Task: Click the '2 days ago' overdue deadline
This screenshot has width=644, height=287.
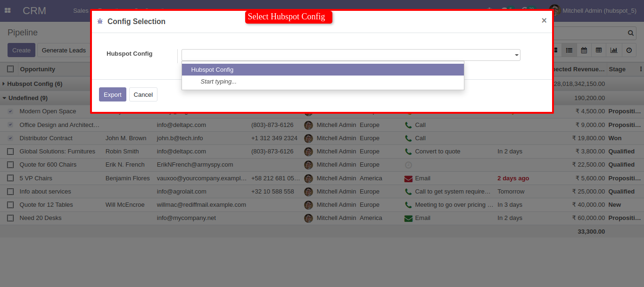Action: 513,178
